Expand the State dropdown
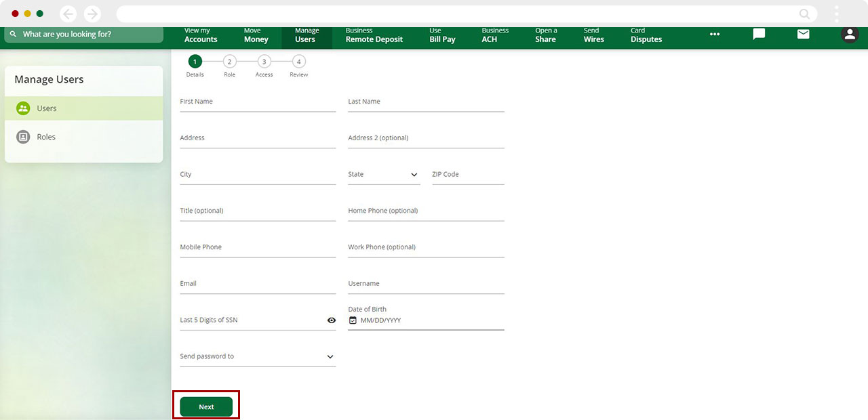 point(414,175)
